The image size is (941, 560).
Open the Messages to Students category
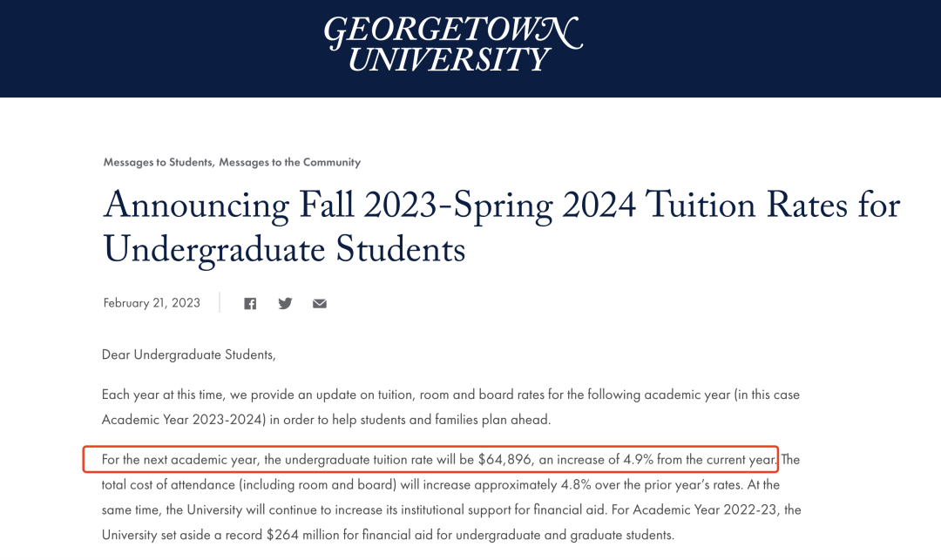[159, 162]
